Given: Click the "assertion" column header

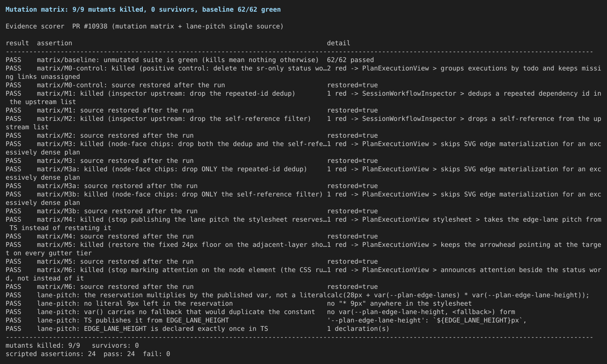Looking at the screenshot, I should [x=54, y=43].
